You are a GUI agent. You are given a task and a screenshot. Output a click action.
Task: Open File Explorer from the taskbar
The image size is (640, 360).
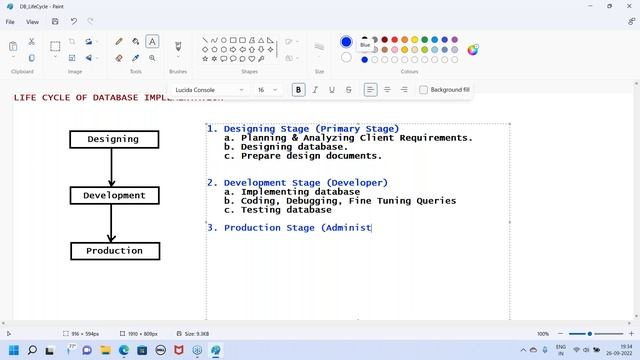tap(105, 350)
